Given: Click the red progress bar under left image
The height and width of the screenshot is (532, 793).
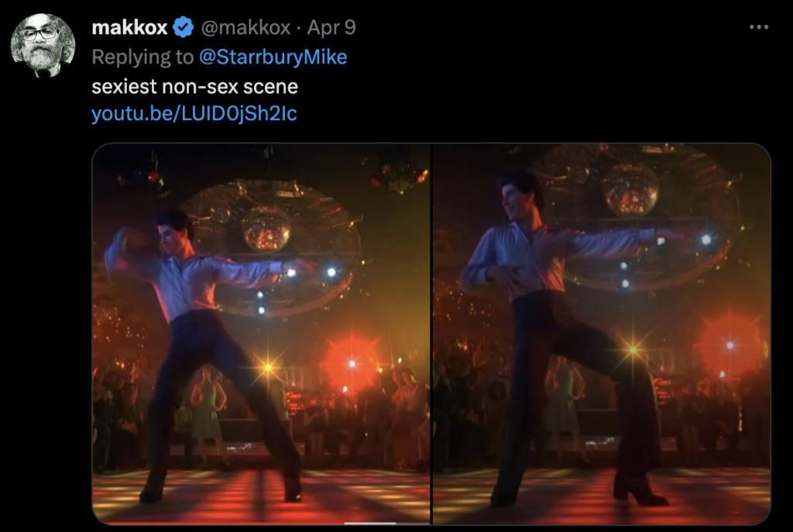Looking at the screenshot, I should click(222, 523).
